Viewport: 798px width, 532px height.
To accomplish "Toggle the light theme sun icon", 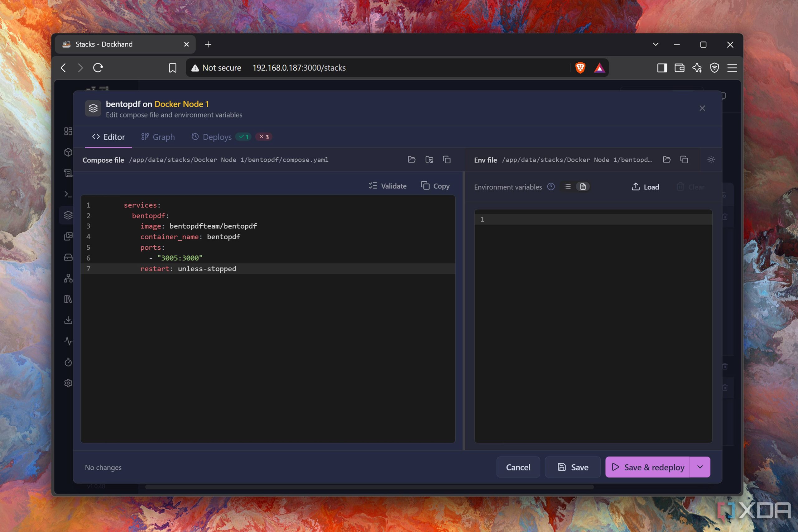I will pos(711,160).
